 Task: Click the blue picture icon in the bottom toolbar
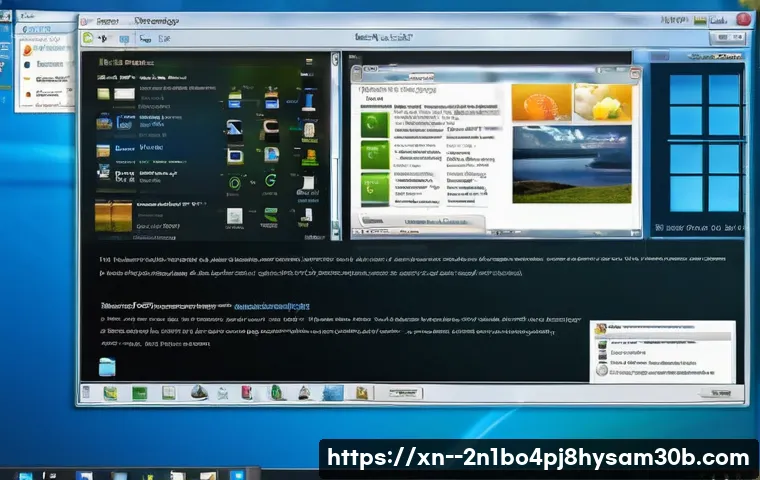[x=333, y=393]
